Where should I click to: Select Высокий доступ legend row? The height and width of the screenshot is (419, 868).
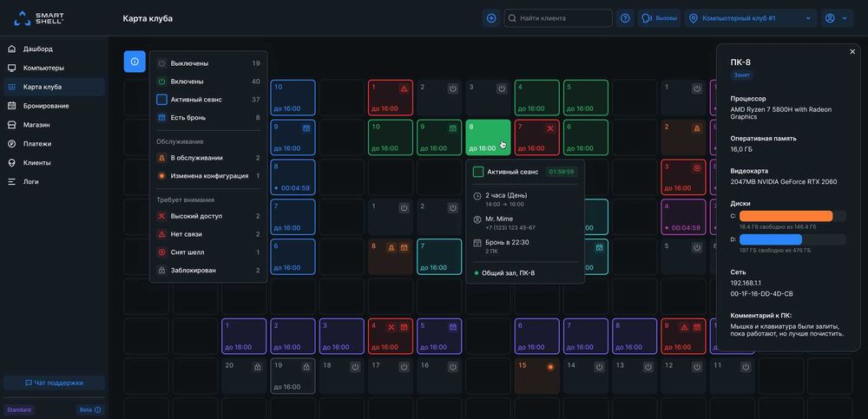pyautogui.click(x=208, y=216)
